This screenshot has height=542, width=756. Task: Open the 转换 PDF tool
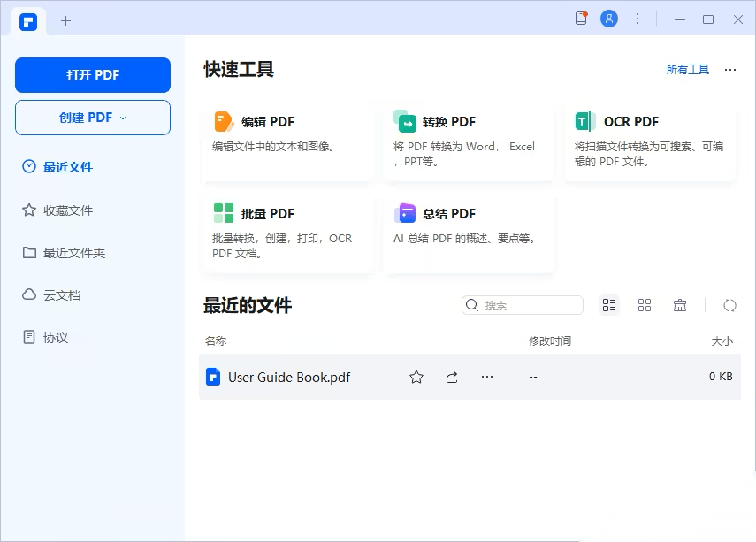pyautogui.click(x=469, y=141)
